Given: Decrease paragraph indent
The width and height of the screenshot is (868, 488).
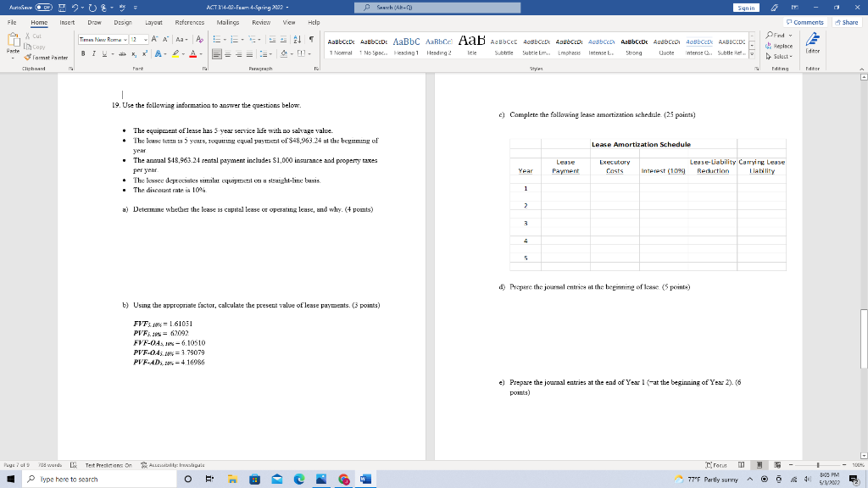Looking at the screenshot, I should pyautogui.click(x=272, y=39).
